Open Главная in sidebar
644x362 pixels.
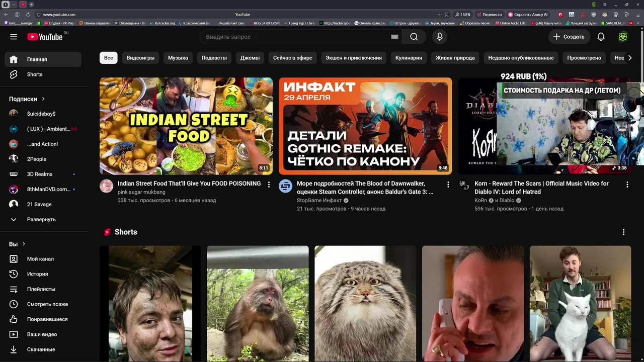(x=43, y=59)
